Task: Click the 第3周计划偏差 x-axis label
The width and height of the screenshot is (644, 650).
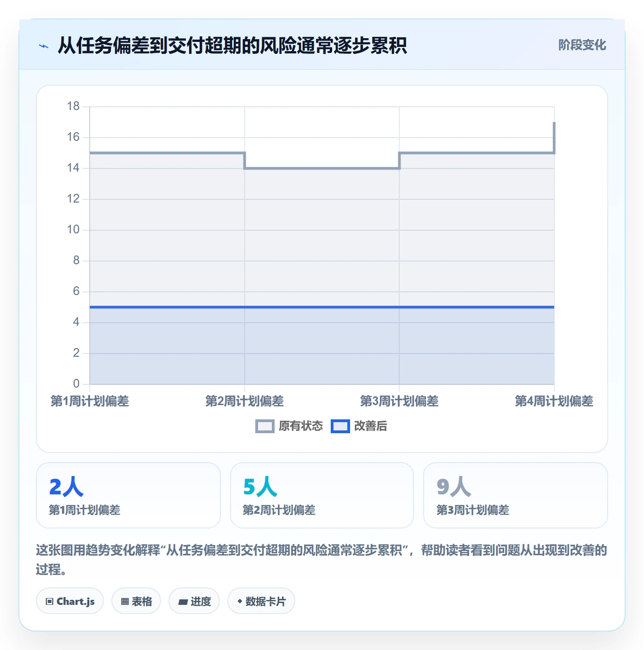Action: (x=399, y=401)
